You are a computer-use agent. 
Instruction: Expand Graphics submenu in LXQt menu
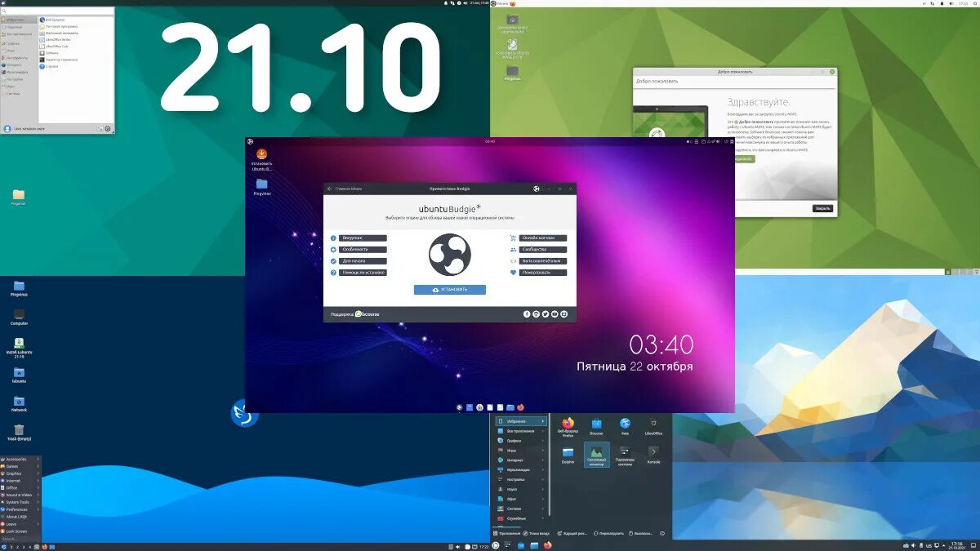[x=20, y=474]
